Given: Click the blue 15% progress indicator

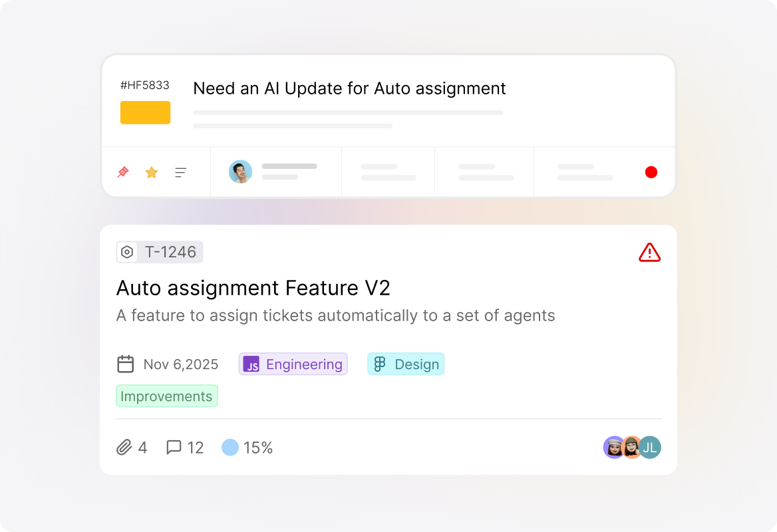Looking at the screenshot, I should pyautogui.click(x=230, y=448).
